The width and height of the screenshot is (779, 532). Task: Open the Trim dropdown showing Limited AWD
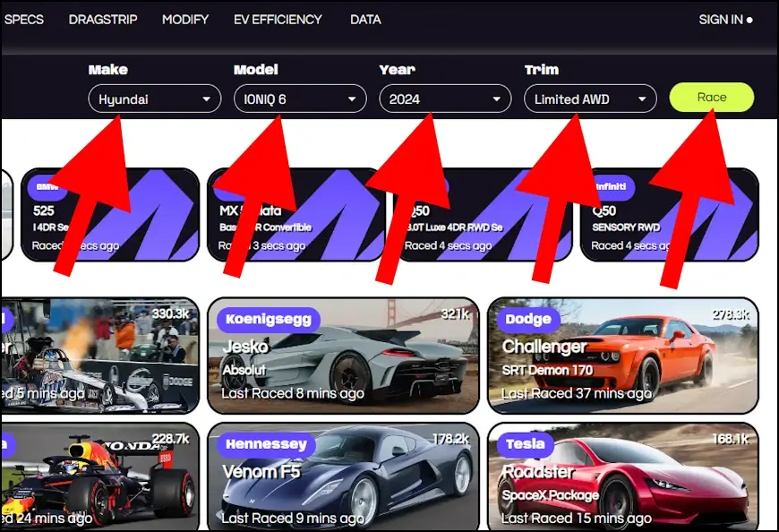tap(590, 99)
